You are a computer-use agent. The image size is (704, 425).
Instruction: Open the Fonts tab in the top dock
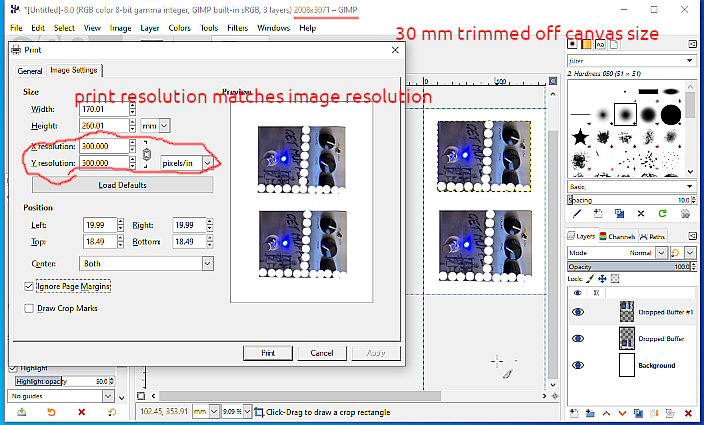[x=600, y=44]
